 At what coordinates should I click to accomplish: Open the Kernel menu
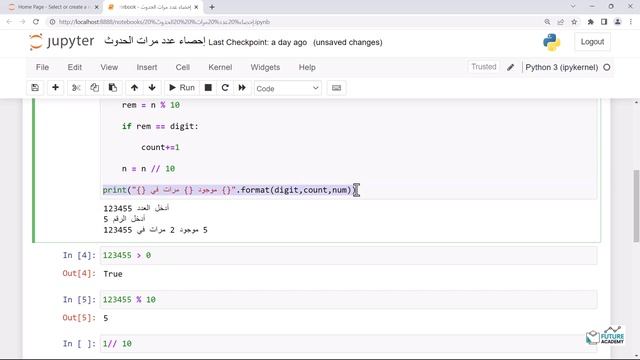click(x=220, y=67)
